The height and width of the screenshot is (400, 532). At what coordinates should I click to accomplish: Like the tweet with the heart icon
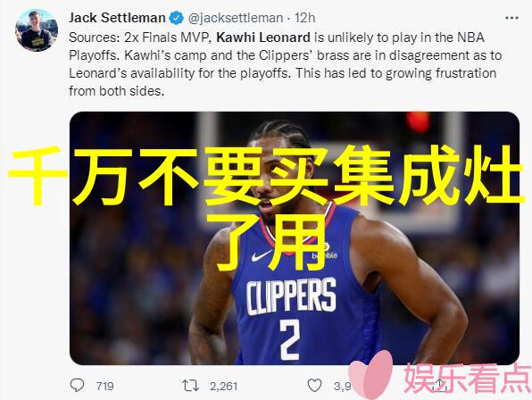click(x=314, y=386)
